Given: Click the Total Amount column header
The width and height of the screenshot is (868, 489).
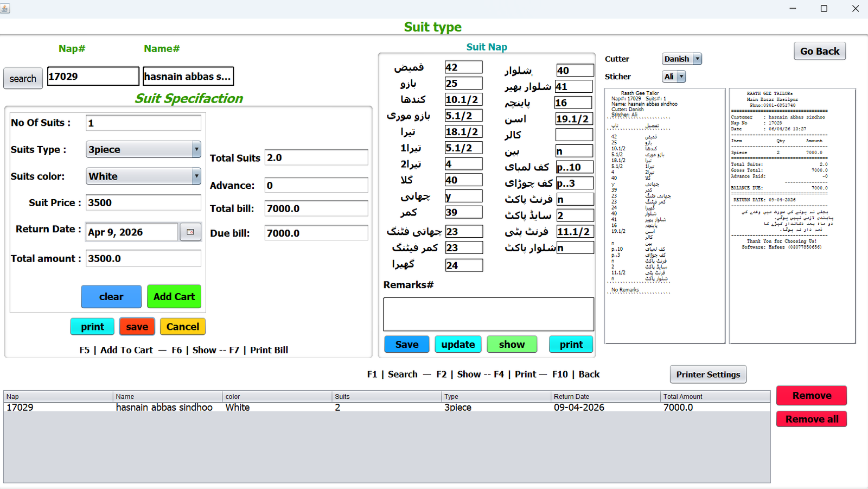Looking at the screenshot, I should click(x=715, y=396).
